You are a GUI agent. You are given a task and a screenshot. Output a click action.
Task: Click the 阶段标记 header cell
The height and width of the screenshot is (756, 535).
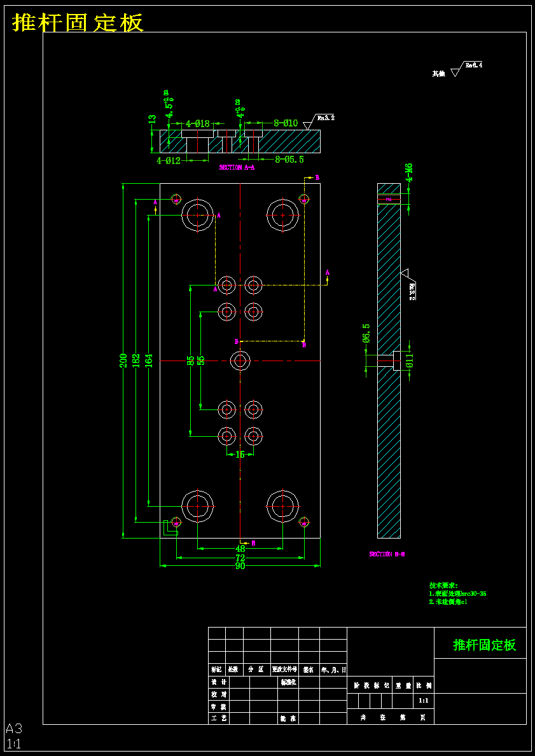[x=370, y=685]
